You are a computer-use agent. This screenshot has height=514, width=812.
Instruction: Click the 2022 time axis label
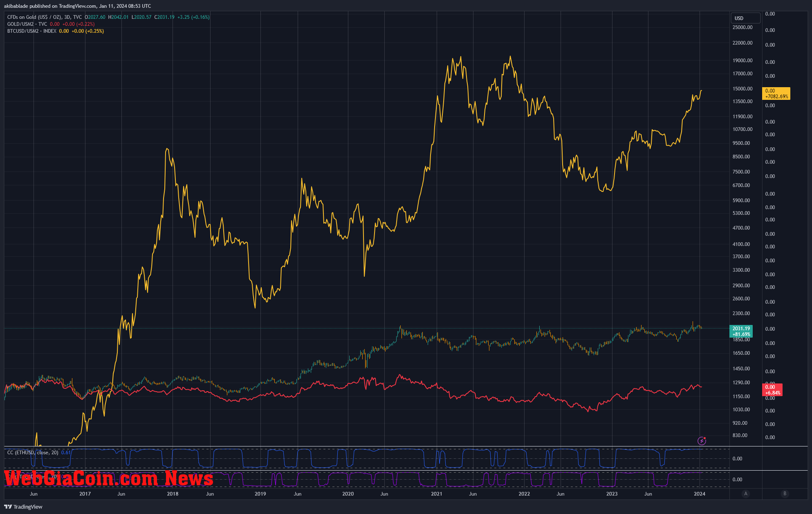(524, 494)
